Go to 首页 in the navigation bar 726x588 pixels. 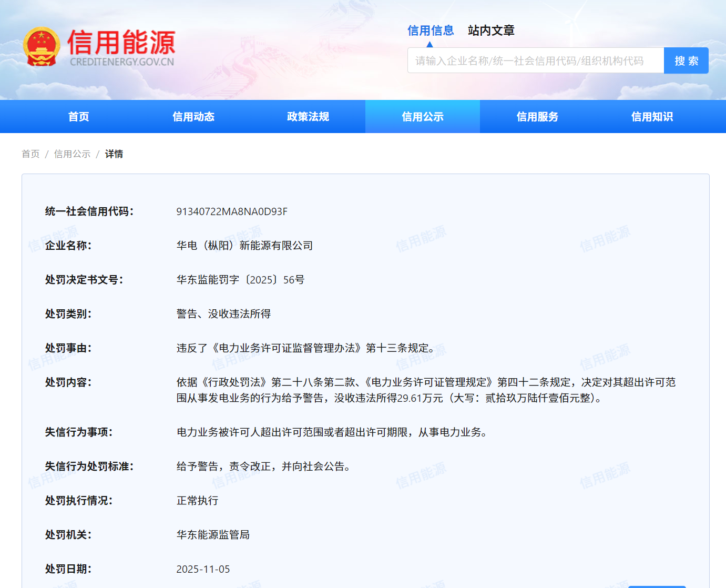[x=79, y=117]
